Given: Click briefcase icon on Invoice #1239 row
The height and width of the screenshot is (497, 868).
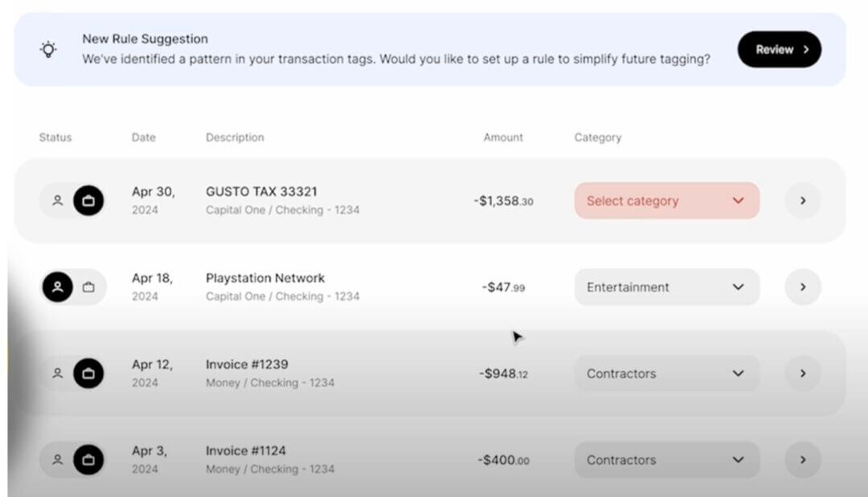Looking at the screenshot, I should [x=88, y=373].
